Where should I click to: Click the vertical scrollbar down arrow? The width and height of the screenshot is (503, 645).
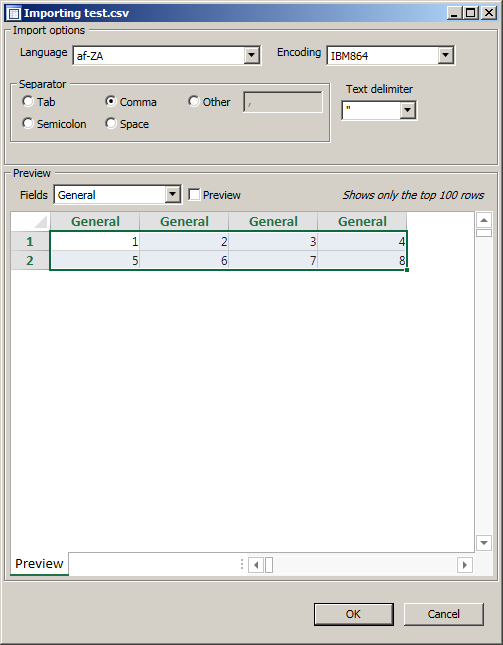pyautogui.click(x=484, y=543)
